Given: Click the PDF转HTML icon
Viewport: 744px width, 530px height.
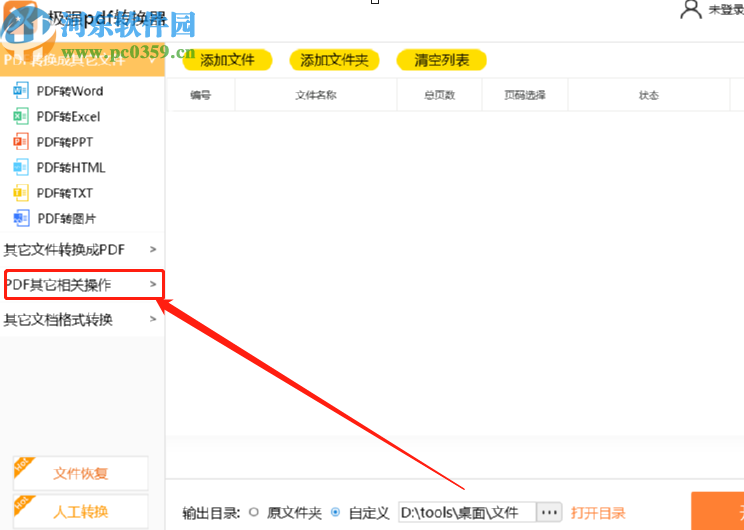Looking at the screenshot, I should pos(20,167).
